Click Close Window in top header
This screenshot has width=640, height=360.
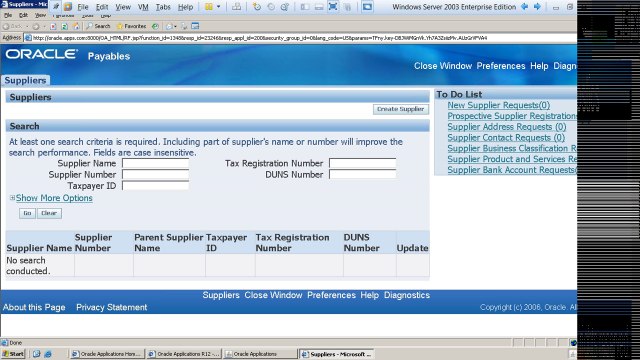[442, 66]
